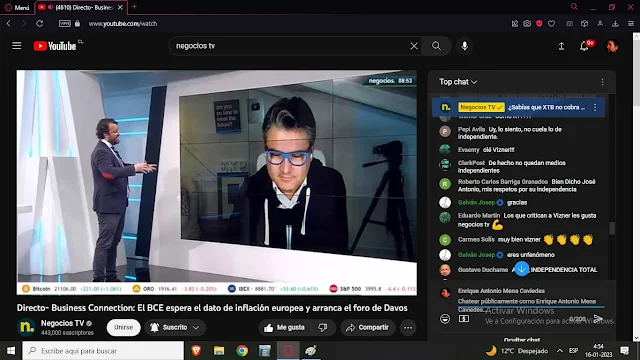
Task: Open the account avatar menu
Action: 612,46
